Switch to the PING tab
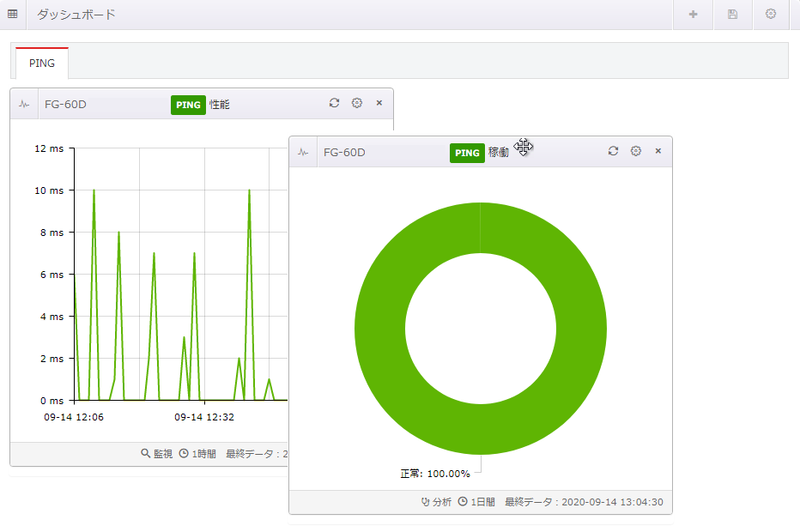 42,63
